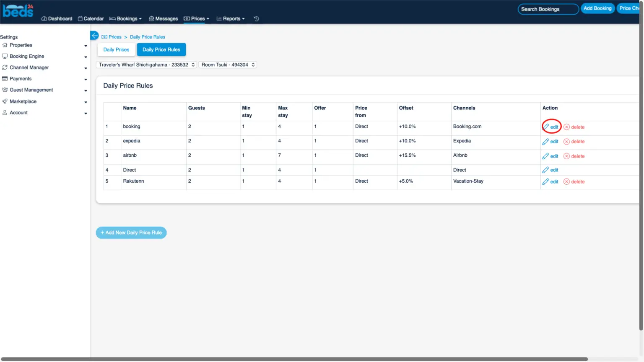
Task: Switch to the Daily Prices tab
Action: [116, 49]
